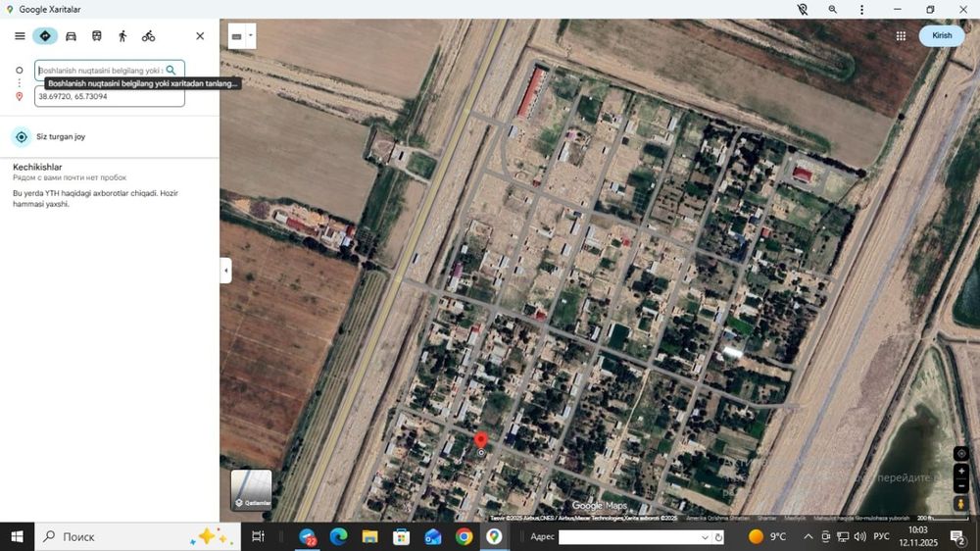Screen dimensions: 980x551
Task: Click Google Maps taskbar icon
Action: pos(494,536)
